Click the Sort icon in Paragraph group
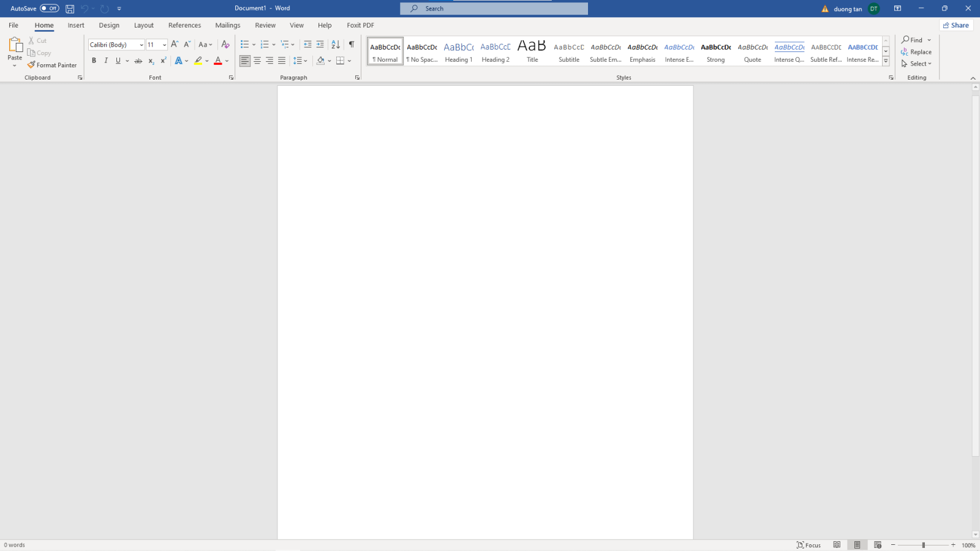 tap(335, 45)
